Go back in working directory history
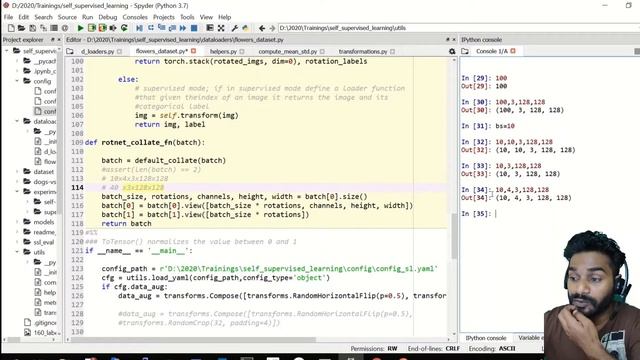Image resolution: width=640 pixels, height=360 pixels. 262,28
